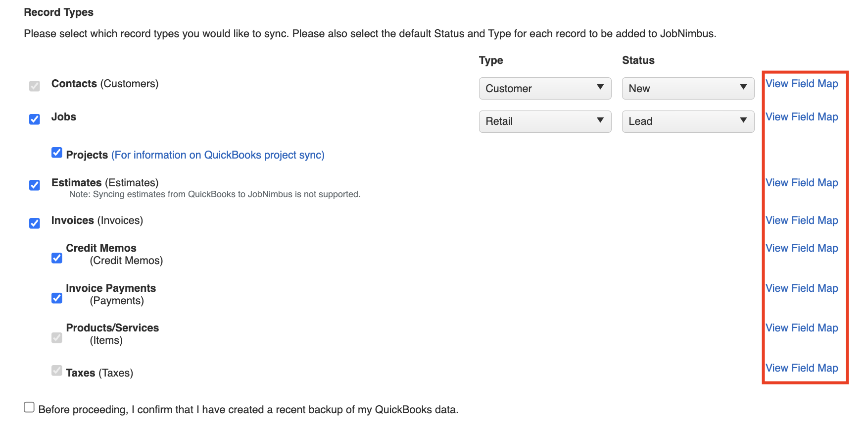Toggle the Credit Memos checkbox
Viewport: 868px width, 433px height.
57,258
